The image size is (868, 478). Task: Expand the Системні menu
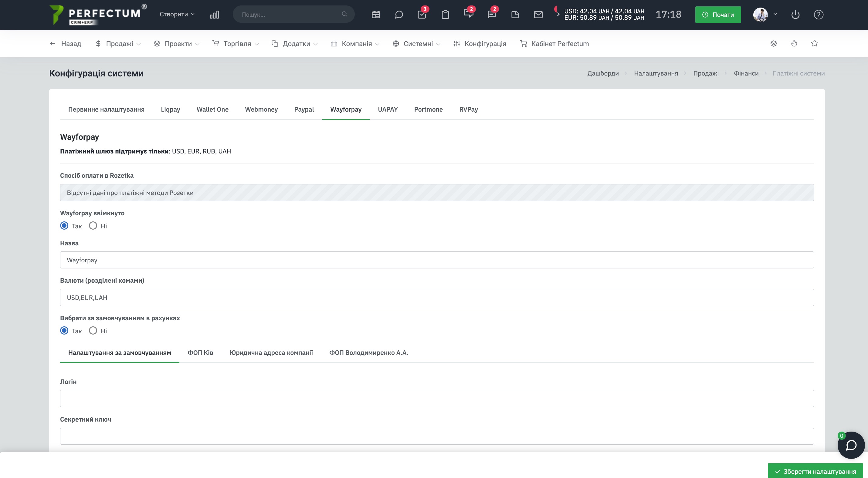pos(416,44)
